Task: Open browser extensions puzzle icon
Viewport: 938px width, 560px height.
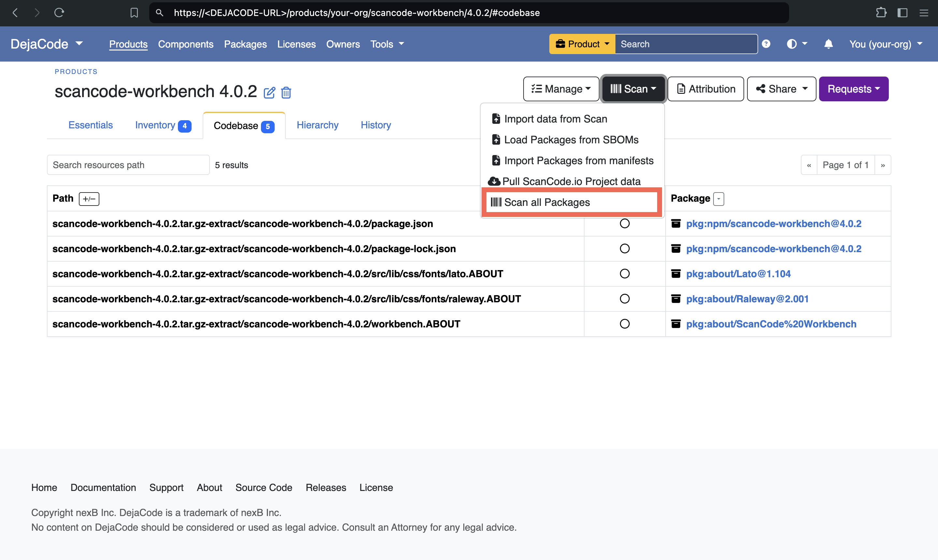Action: [x=881, y=13]
